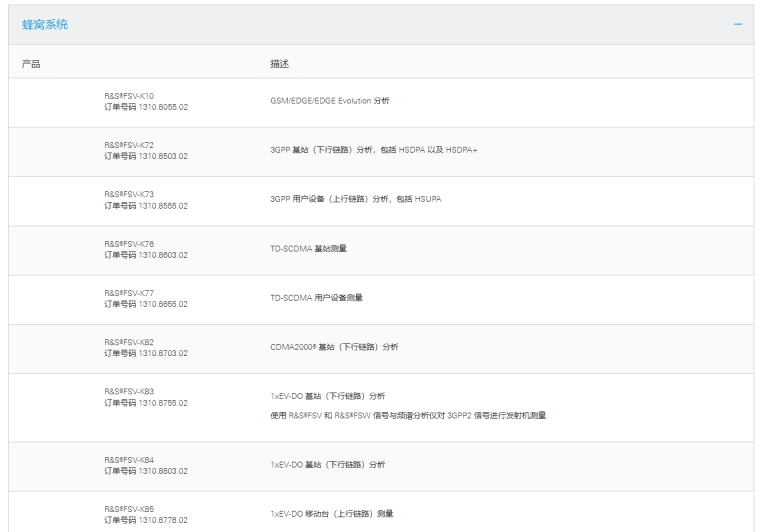Click the 3GPP 用户设备 HSUPA description
760x532 pixels.
[355, 199]
